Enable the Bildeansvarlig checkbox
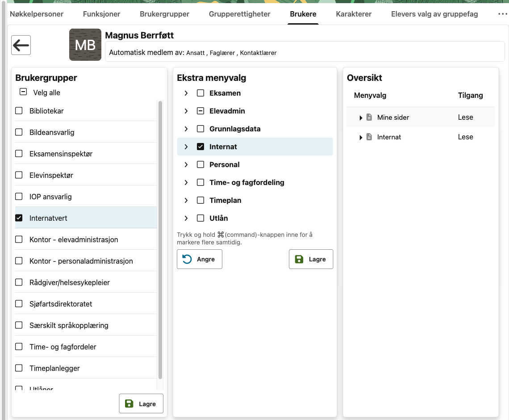509x420 pixels. 19,132
